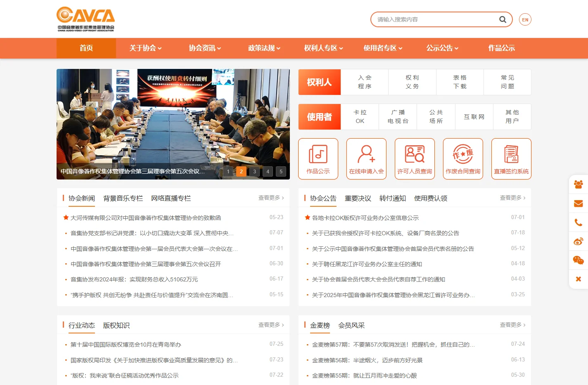The width and height of the screenshot is (588, 385).
Task: Select carousel slide 2 indicator
Action: tap(241, 171)
